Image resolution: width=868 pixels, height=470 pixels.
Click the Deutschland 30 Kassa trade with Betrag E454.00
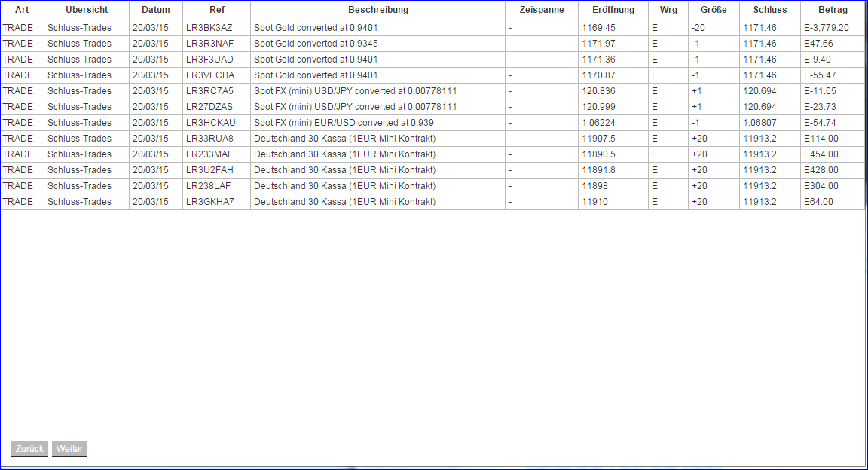click(x=344, y=154)
